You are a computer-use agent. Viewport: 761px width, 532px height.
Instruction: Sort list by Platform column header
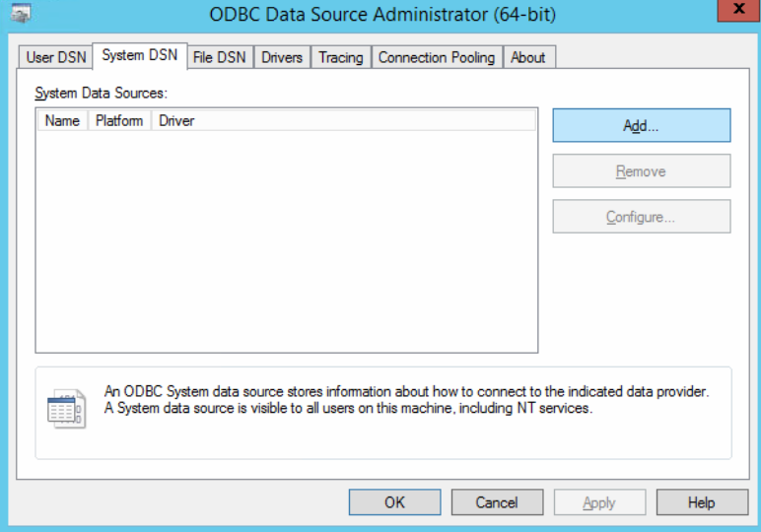pyautogui.click(x=119, y=120)
